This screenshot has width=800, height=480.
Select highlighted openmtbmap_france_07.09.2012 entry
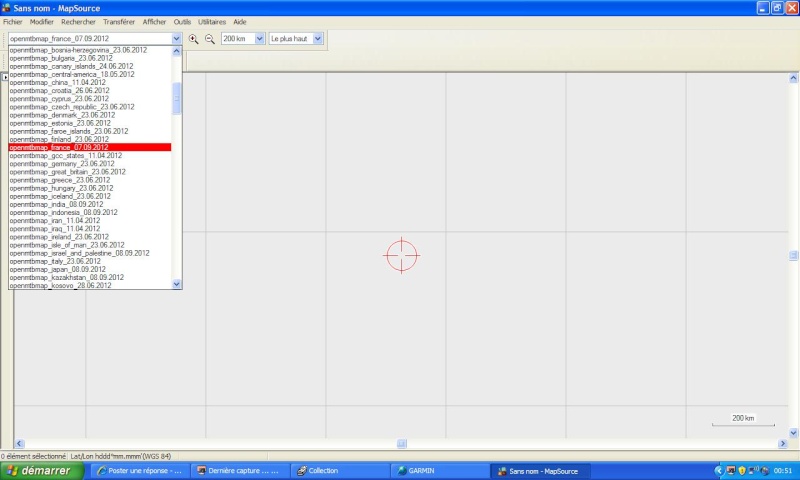pyautogui.click(x=90, y=147)
